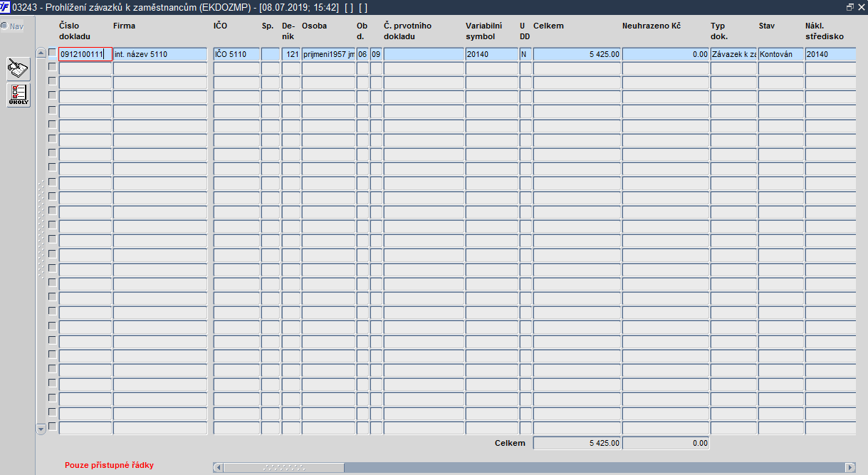Click the 'Stav' column header
Screen dimensions: 868x475
[x=766, y=26]
